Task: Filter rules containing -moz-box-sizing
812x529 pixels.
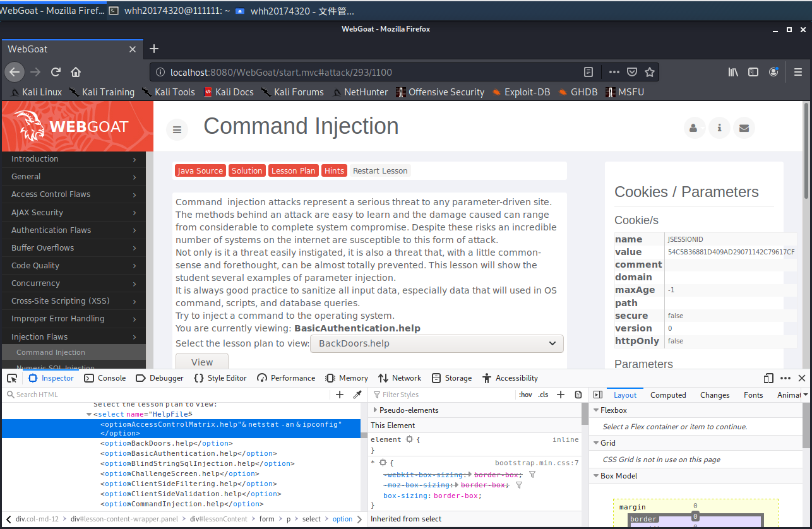Action: pyautogui.click(x=519, y=485)
